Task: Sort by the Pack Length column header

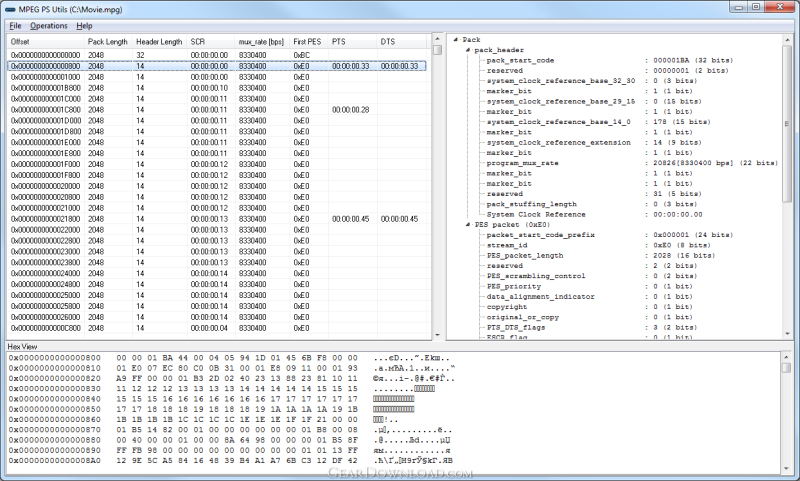Action: click(108, 42)
